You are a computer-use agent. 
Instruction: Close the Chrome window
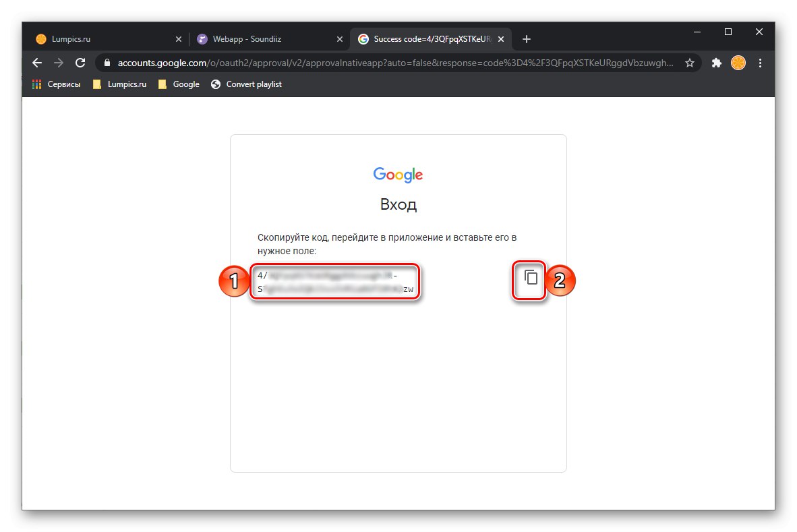pos(759,32)
